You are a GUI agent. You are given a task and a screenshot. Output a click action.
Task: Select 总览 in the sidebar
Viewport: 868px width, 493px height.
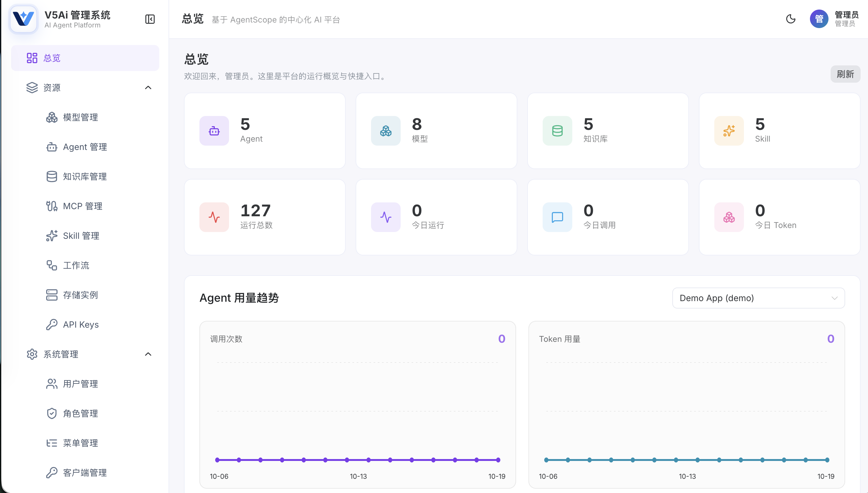(85, 58)
